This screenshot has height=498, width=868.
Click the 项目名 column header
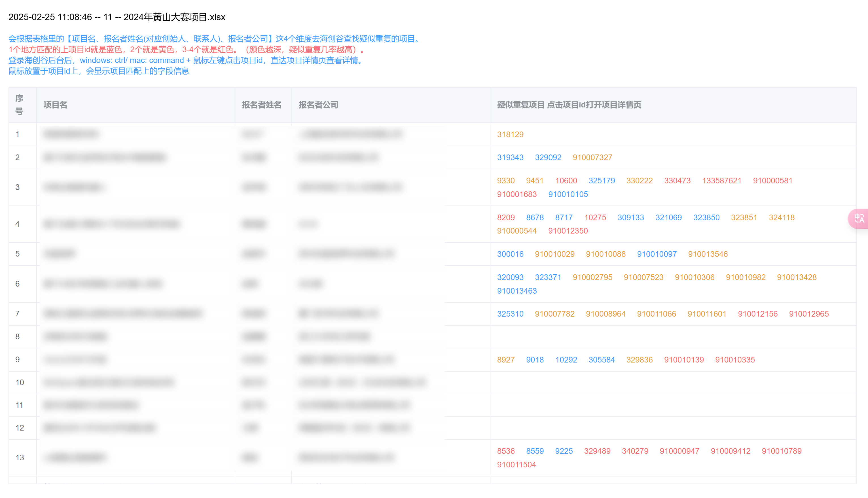tap(55, 105)
